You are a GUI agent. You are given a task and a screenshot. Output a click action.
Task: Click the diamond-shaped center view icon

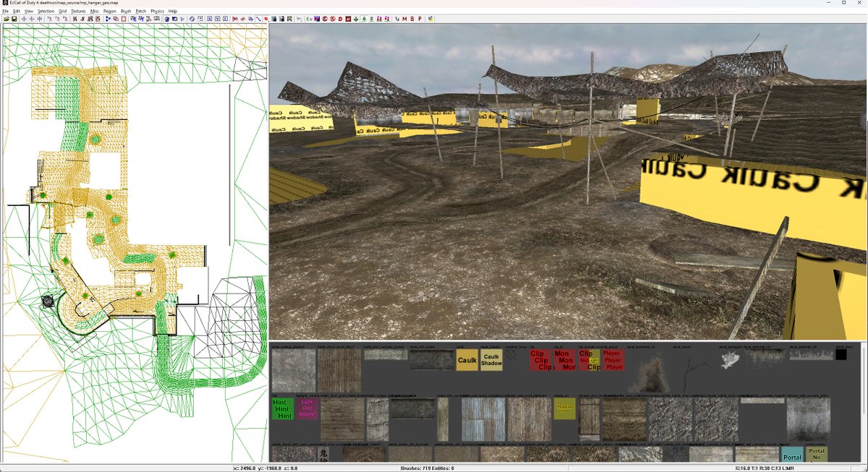coord(192,19)
